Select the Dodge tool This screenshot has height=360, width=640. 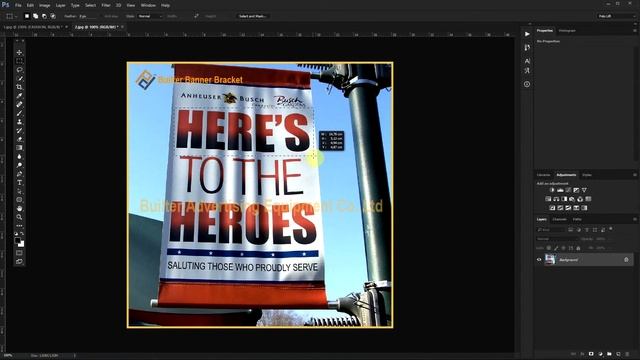tap(19, 165)
